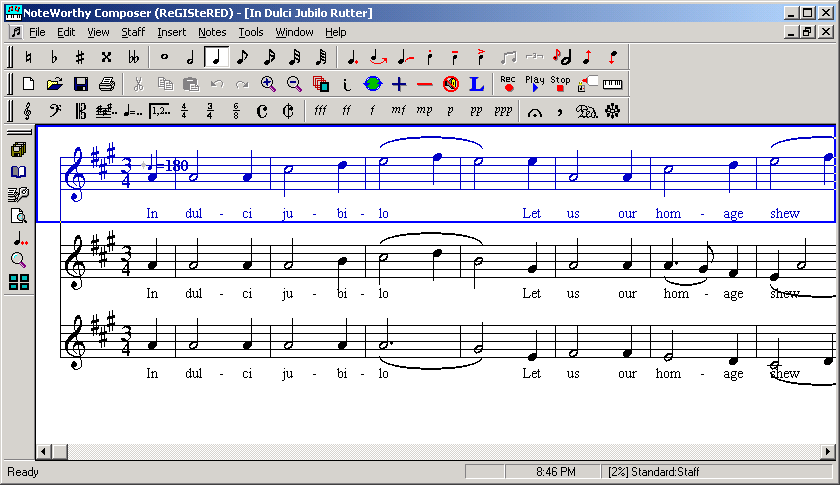
Task: Click the zoom in magnifier
Action: (268, 84)
